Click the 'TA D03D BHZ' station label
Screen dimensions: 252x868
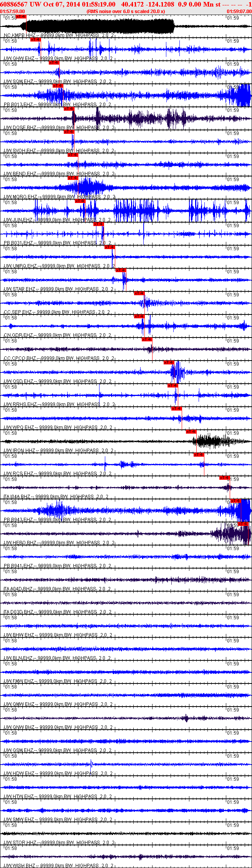(x=18, y=612)
